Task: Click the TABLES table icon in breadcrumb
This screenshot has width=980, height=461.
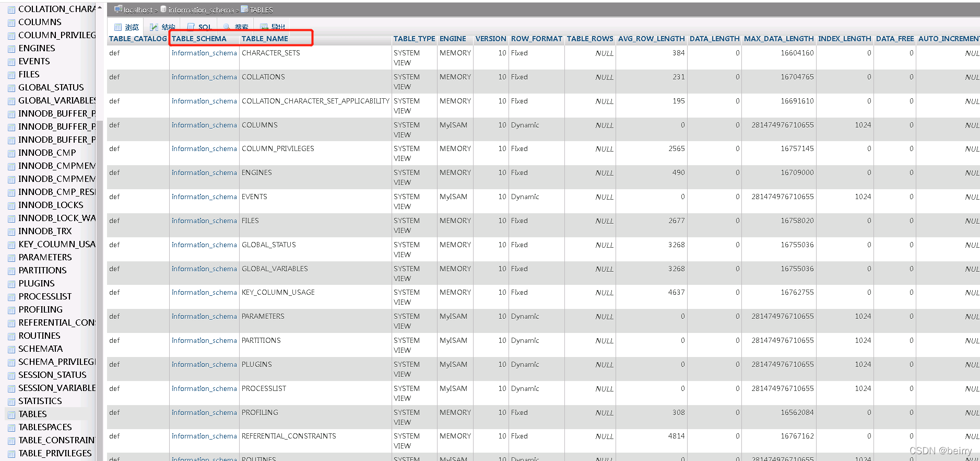Action: pyautogui.click(x=244, y=9)
